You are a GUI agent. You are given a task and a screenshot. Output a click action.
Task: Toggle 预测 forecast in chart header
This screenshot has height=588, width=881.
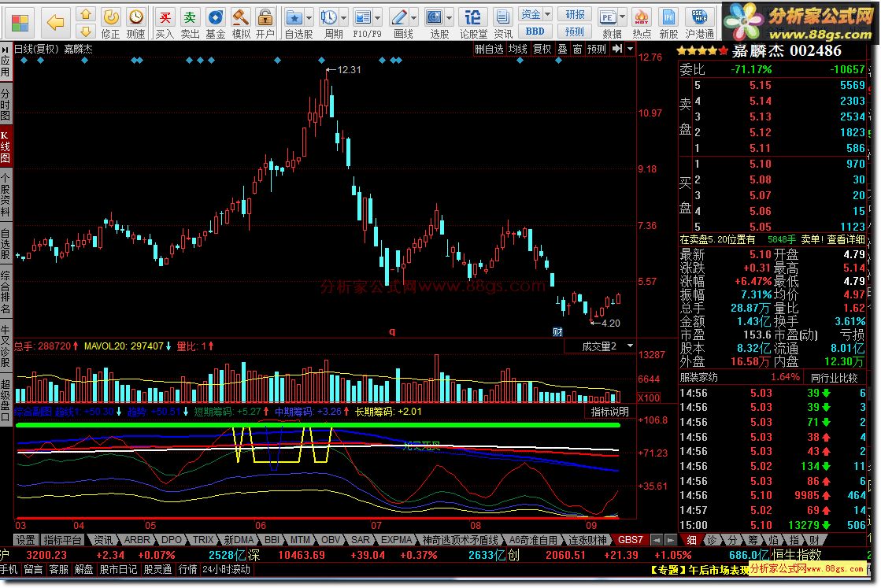pyautogui.click(x=596, y=49)
